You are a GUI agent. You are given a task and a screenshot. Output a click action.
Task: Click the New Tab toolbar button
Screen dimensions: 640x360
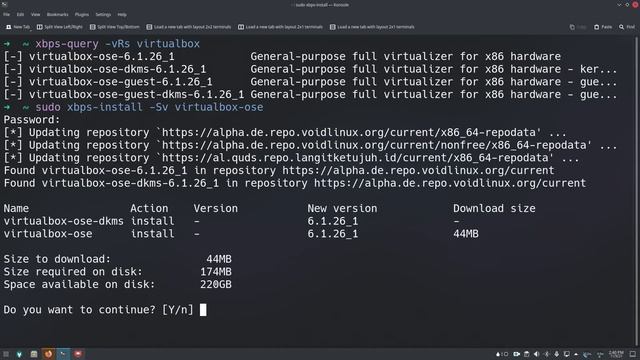coord(18,27)
